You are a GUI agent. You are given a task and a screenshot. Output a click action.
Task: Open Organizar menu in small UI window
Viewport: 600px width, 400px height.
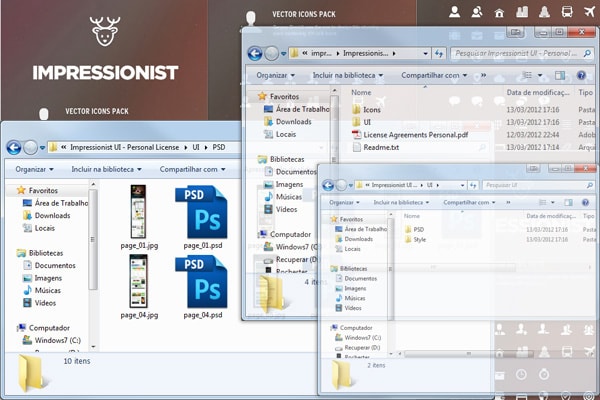(x=344, y=202)
